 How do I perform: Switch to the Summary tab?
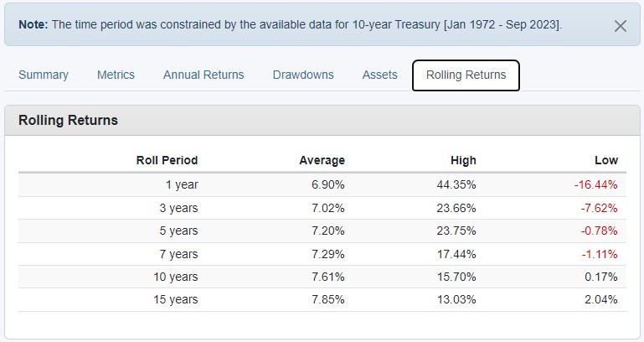pyautogui.click(x=43, y=75)
